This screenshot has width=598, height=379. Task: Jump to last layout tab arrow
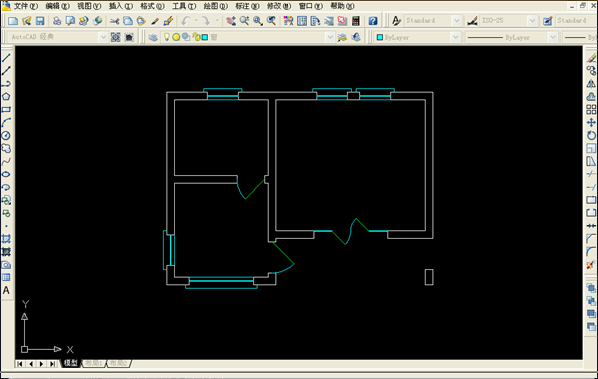[x=52, y=364]
